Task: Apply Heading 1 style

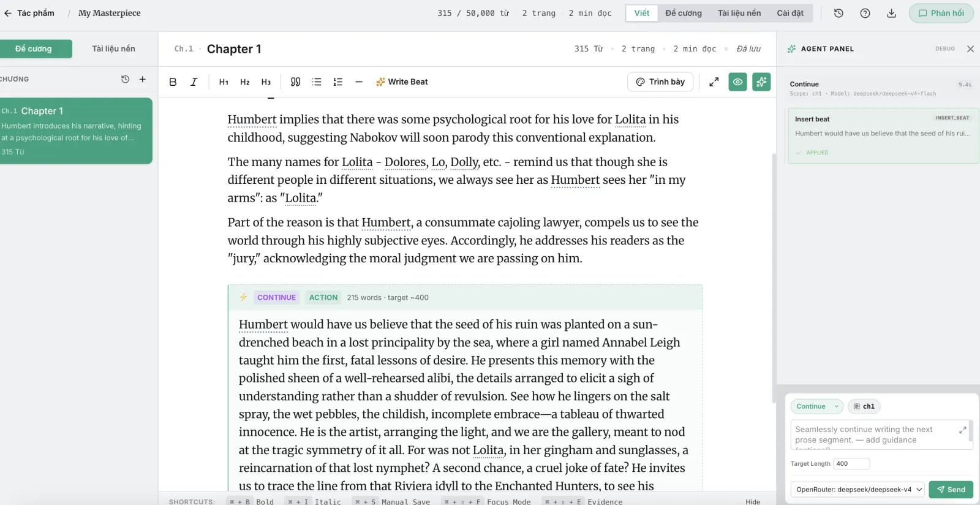Action: pyautogui.click(x=224, y=82)
